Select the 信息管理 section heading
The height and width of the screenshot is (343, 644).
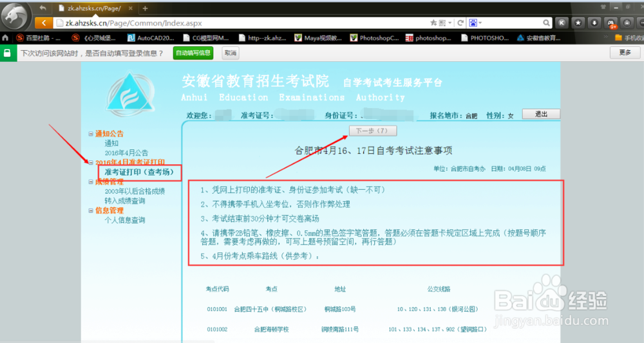point(109,210)
